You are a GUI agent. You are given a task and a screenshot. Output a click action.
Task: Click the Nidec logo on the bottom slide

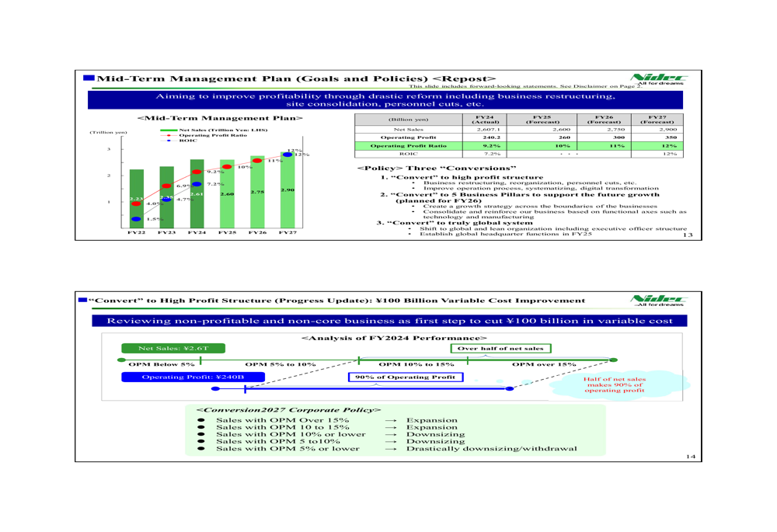[660, 298]
